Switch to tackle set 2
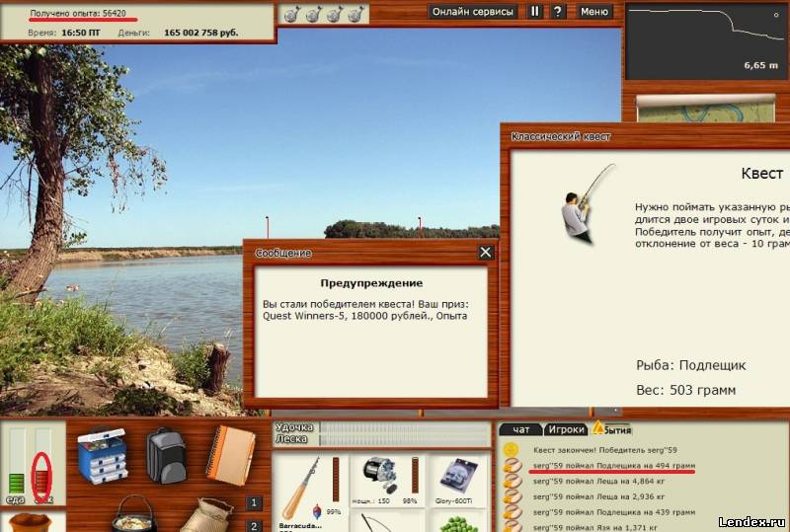790x532 pixels. point(254,525)
